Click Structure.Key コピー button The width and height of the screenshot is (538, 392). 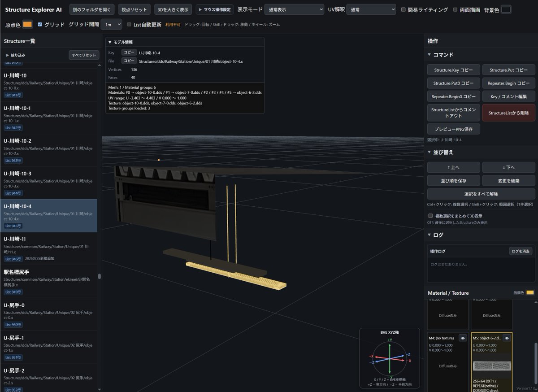(x=453, y=70)
